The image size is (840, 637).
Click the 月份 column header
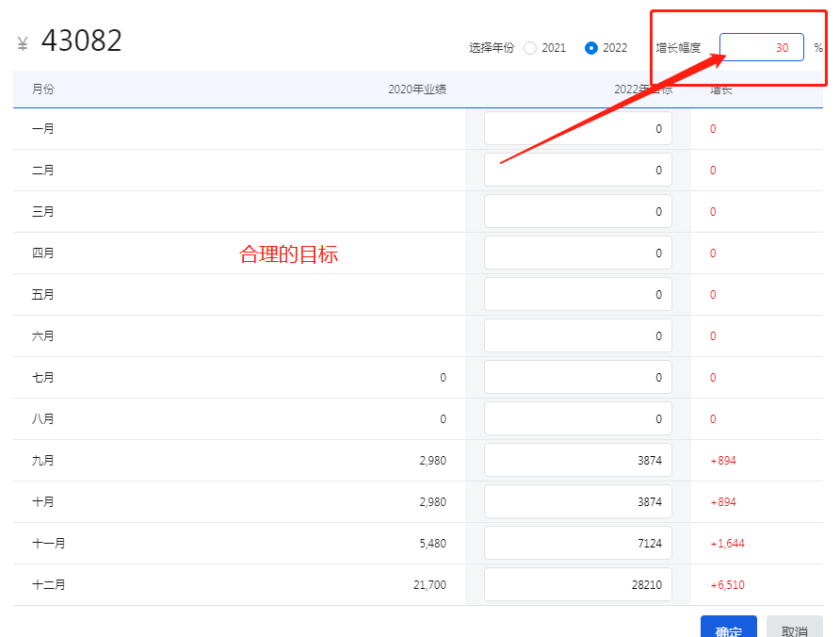[43, 89]
